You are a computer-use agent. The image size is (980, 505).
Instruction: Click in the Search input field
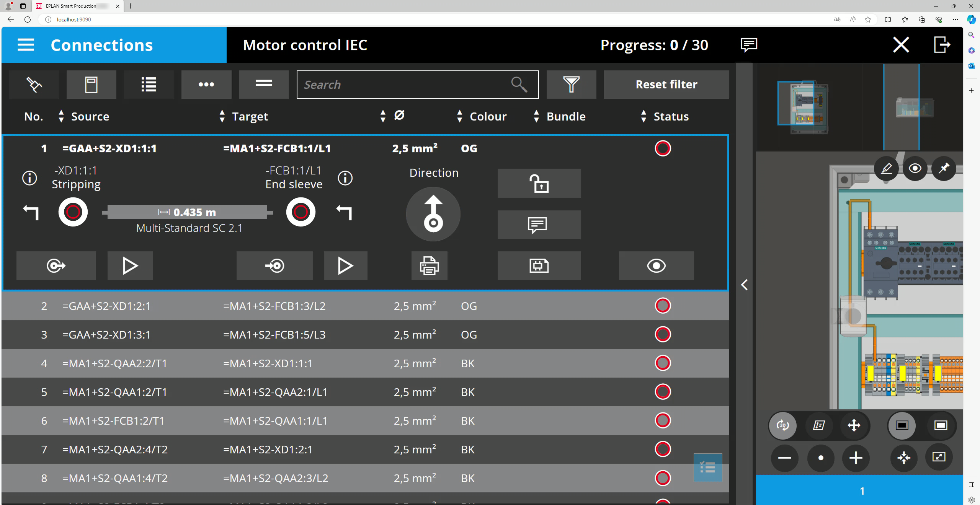point(406,85)
